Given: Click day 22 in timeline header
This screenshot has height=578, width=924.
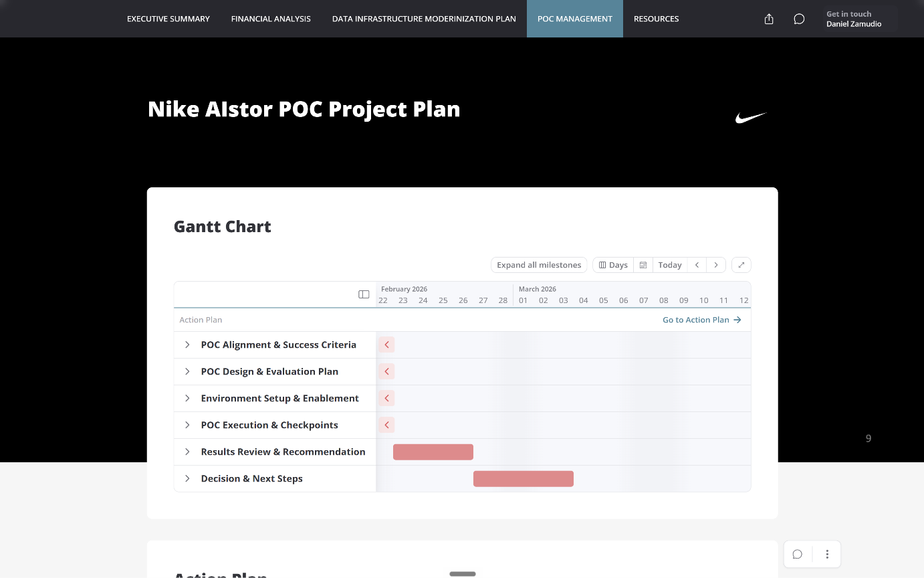Looking at the screenshot, I should (383, 300).
